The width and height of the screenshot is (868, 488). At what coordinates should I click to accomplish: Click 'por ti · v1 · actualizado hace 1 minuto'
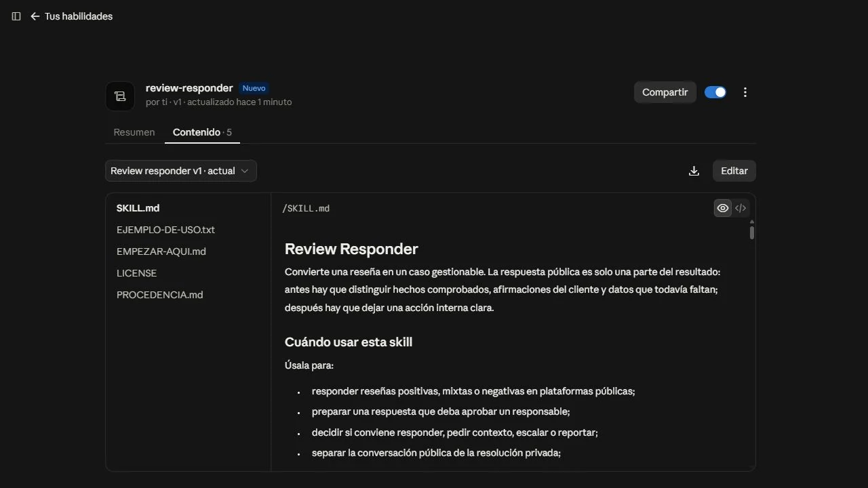218,102
